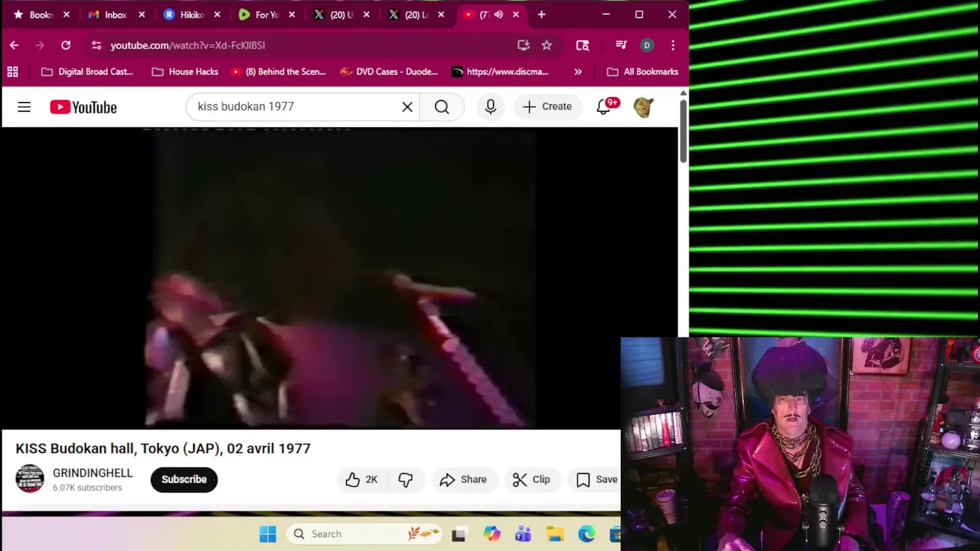Dislike the video with thumbs down
The height and width of the screenshot is (551, 980).
click(406, 480)
